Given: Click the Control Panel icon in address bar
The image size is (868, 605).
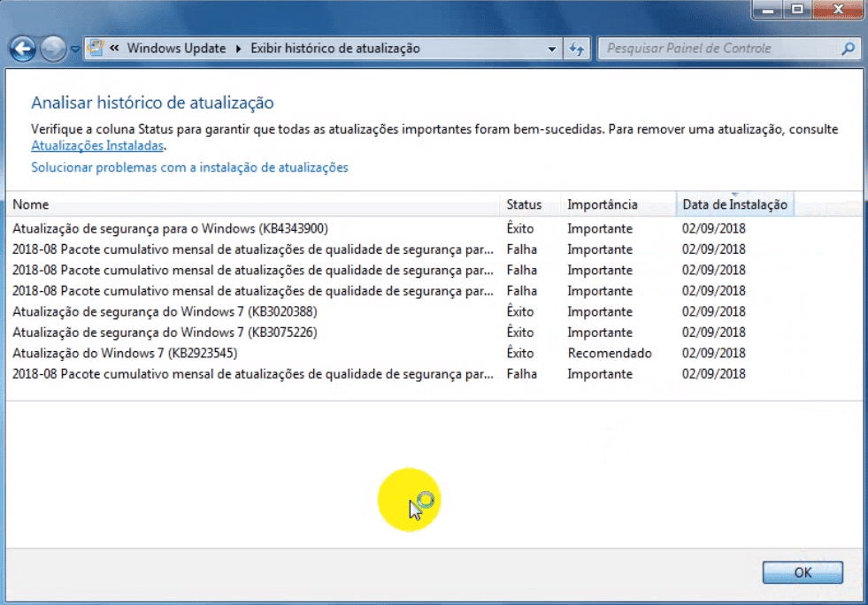Looking at the screenshot, I should [x=96, y=48].
